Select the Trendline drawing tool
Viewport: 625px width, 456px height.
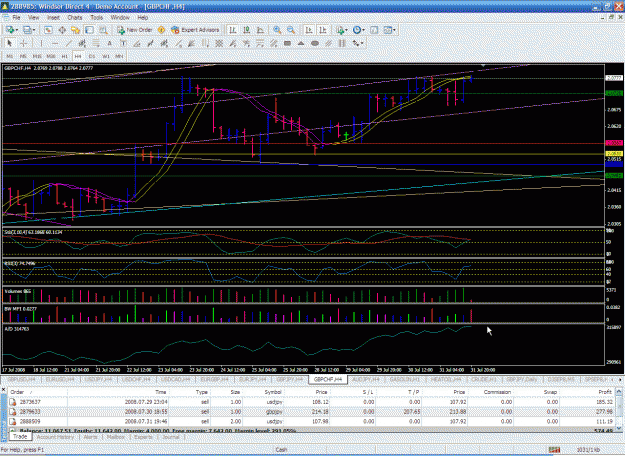69,43
